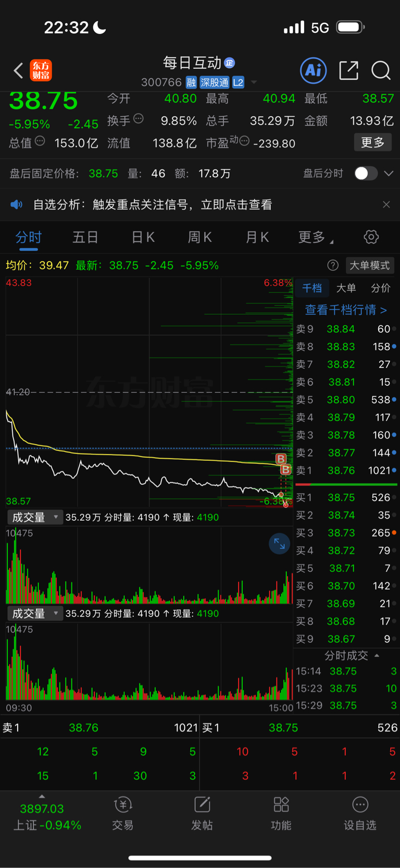Tap the 自选分析 signal message

point(152,204)
